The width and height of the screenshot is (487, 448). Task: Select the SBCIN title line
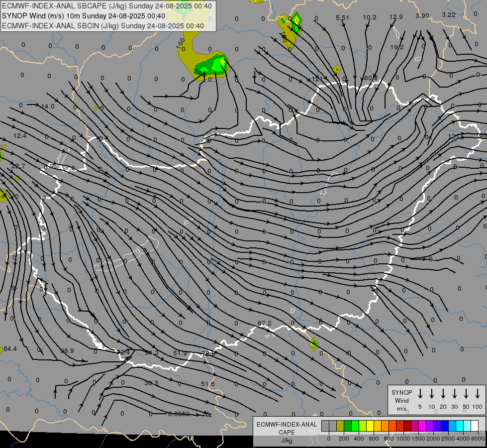point(103,26)
